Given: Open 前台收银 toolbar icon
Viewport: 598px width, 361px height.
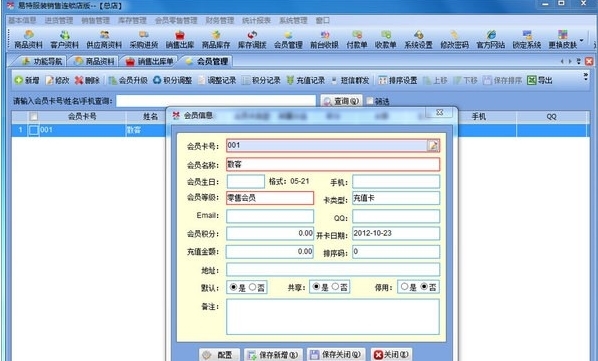Looking at the screenshot, I should (324, 40).
